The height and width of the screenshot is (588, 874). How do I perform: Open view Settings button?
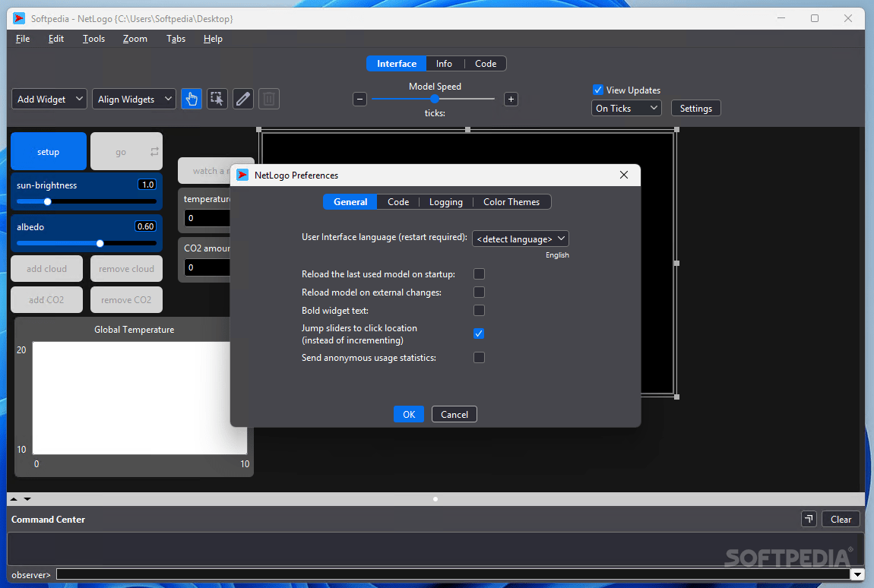point(695,108)
